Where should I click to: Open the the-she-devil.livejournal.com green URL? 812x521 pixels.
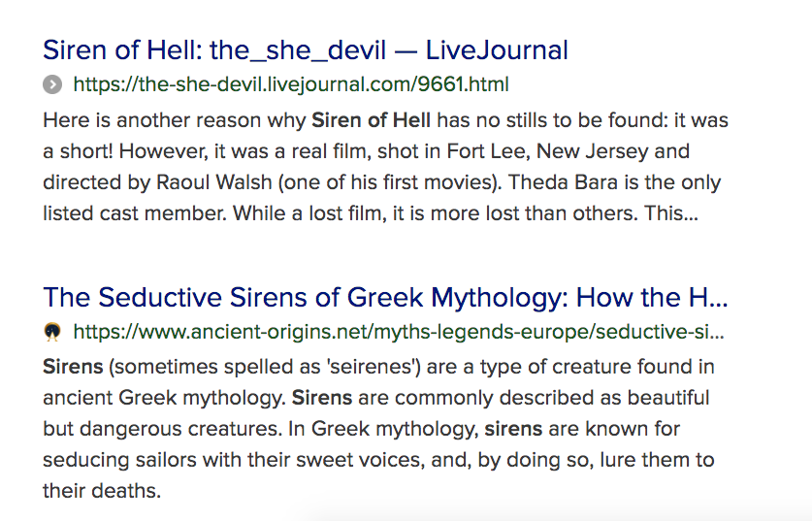point(291,84)
